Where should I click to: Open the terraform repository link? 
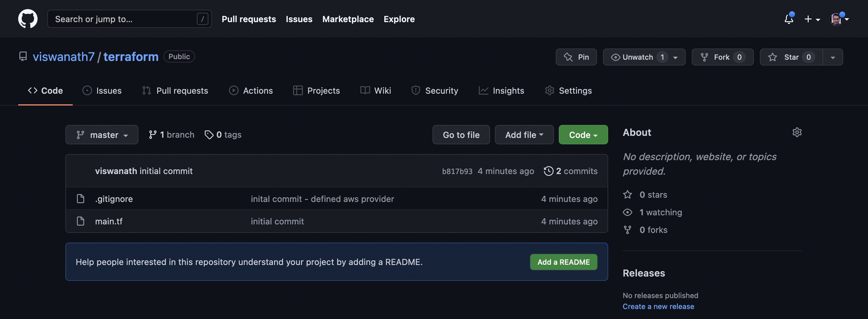[x=131, y=57]
